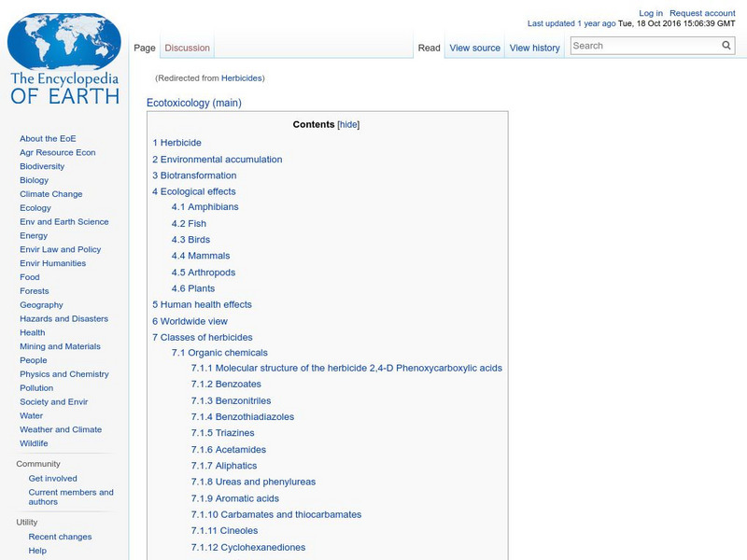Jump to Human health effects section
747x560 pixels.
[199, 303]
